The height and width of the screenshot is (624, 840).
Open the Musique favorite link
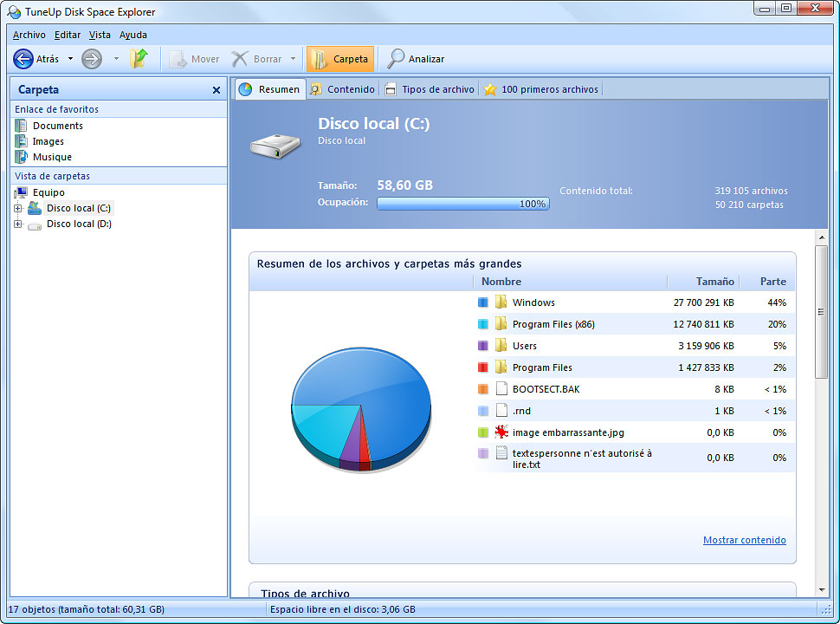(52, 157)
